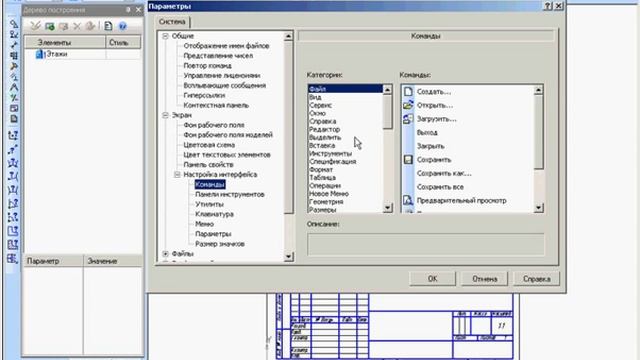The height and width of the screenshot is (360, 640).
Task: Select Размер значков in the tree
Action: pos(220,244)
